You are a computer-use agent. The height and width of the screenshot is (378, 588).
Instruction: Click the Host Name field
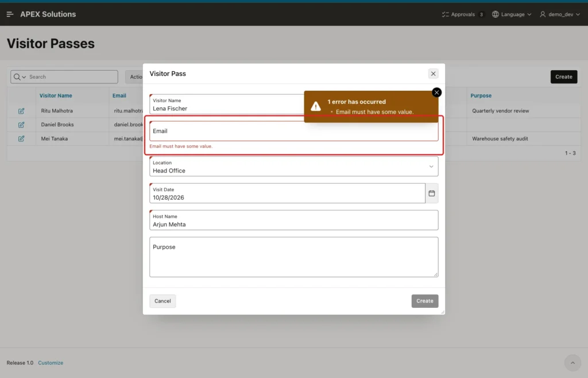coord(293,220)
